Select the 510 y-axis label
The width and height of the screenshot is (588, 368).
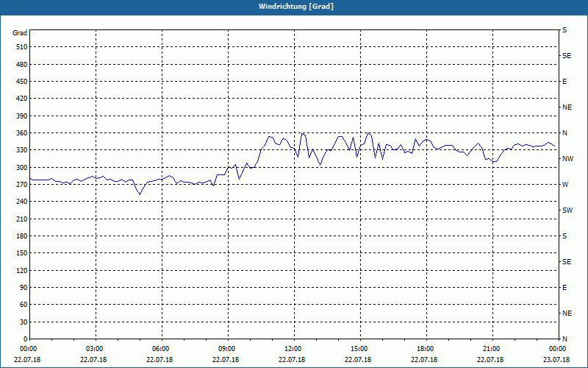22,47
